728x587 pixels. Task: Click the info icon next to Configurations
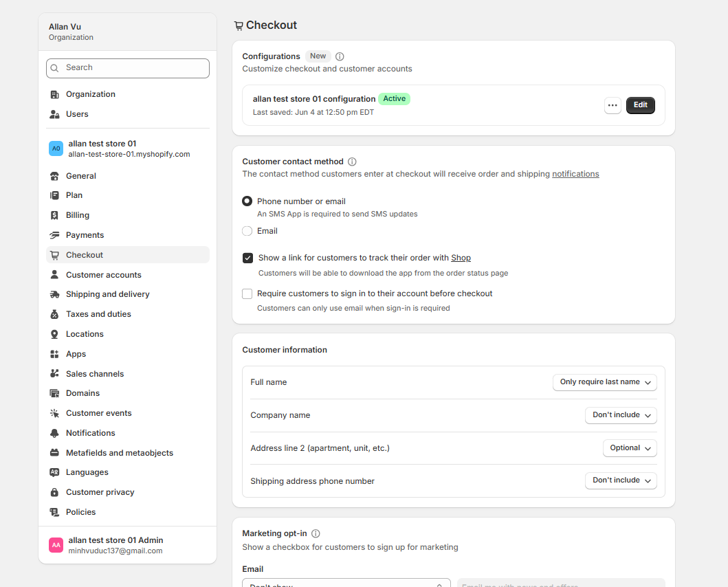[340, 56]
